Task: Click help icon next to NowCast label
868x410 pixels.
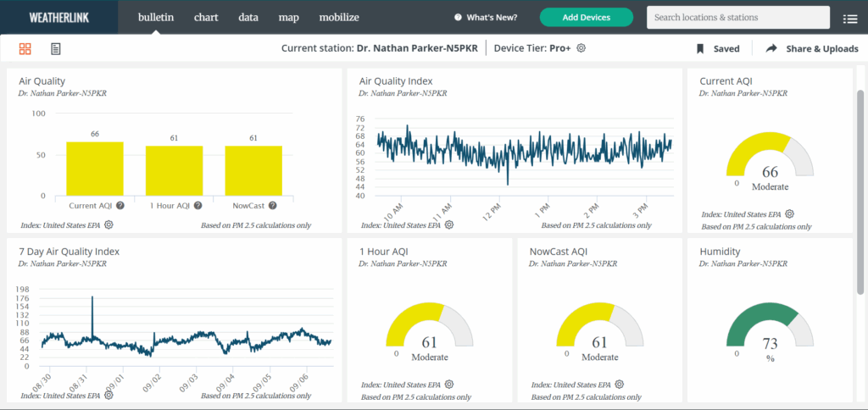Action: pyautogui.click(x=273, y=205)
